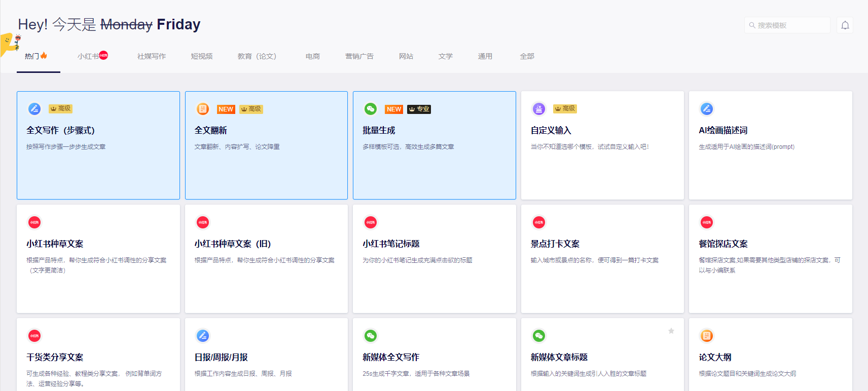Click the NEW badge on 全文翻新 card
Viewport: 868px width, 391px height.
tap(226, 109)
